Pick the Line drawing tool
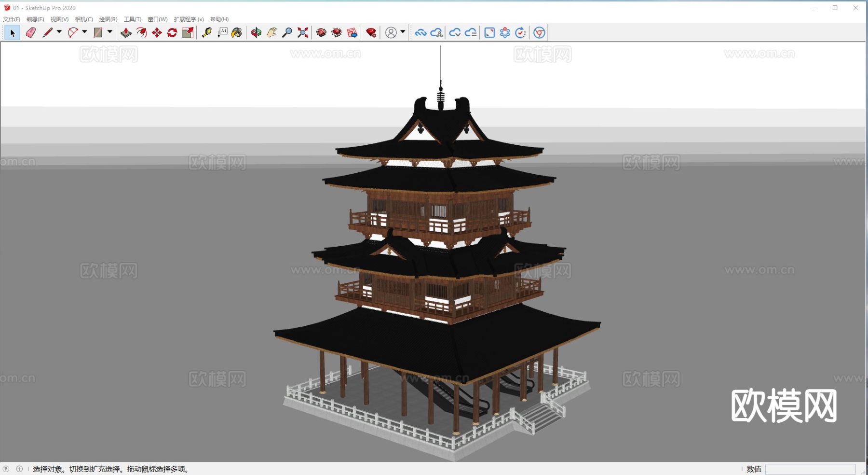Image resolution: width=868 pixels, height=475 pixels. 48,32
